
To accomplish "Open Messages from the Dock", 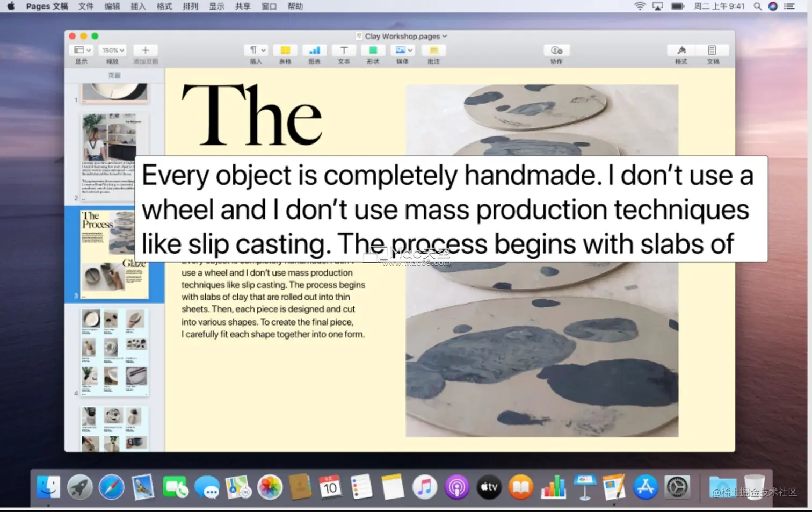I will (x=207, y=487).
